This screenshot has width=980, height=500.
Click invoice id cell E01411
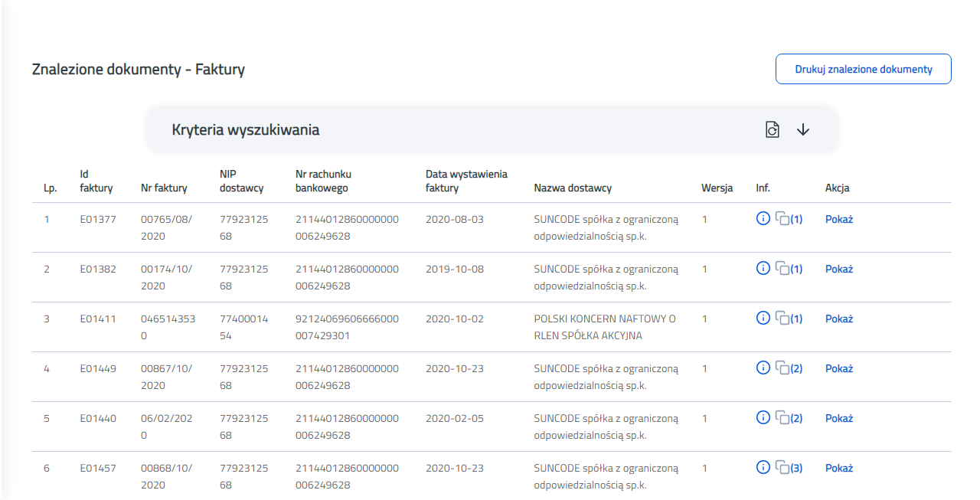tap(98, 319)
